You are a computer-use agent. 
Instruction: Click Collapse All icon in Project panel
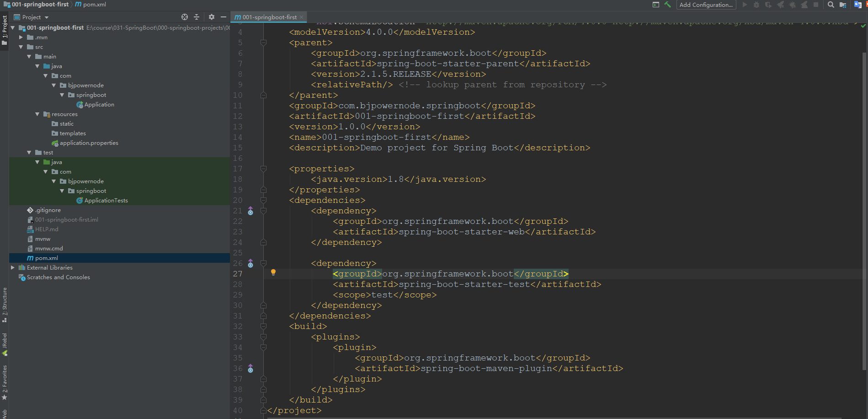pyautogui.click(x=197, y=17)
